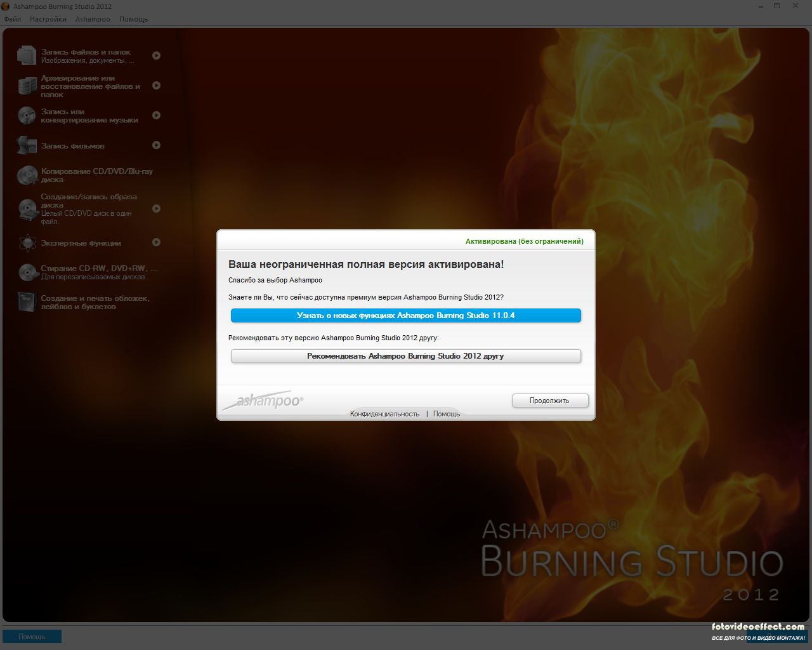This screenshot has width=812, height=650.
Task: Expand 'Создание/запись образа диска' arrow
Action: [156, 209]
